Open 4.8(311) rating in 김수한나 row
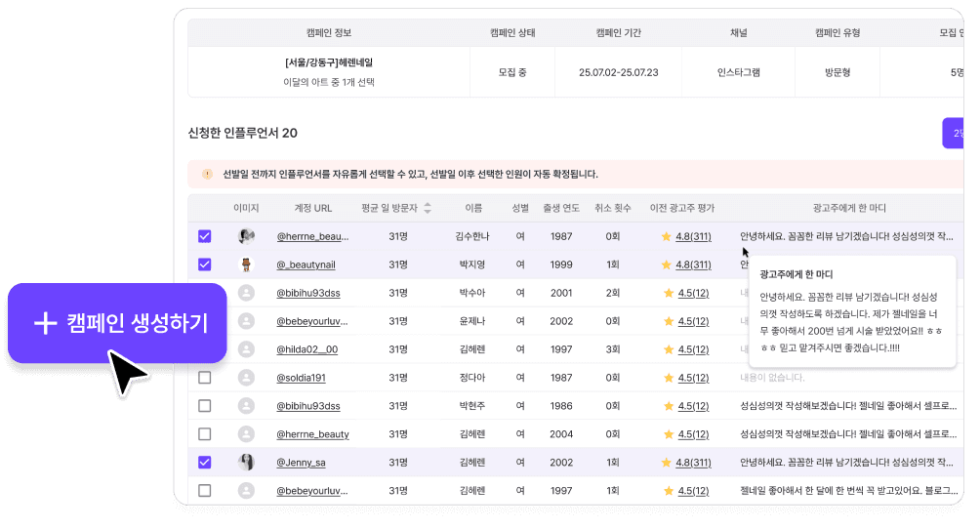 click(x=693, y=236)
